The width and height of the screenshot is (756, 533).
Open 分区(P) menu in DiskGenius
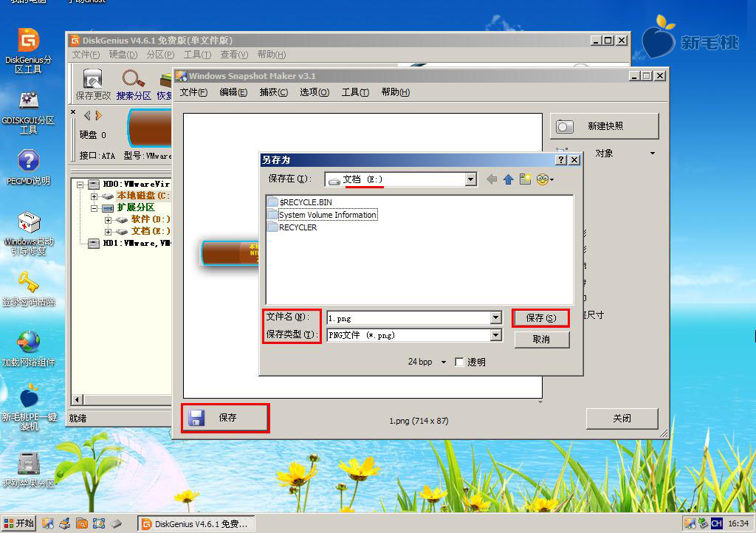tap(160, 55)
